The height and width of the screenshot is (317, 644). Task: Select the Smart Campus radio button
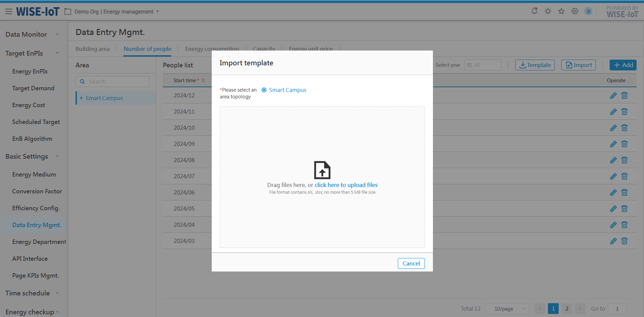pyautogui.click(x=264, y=90)
